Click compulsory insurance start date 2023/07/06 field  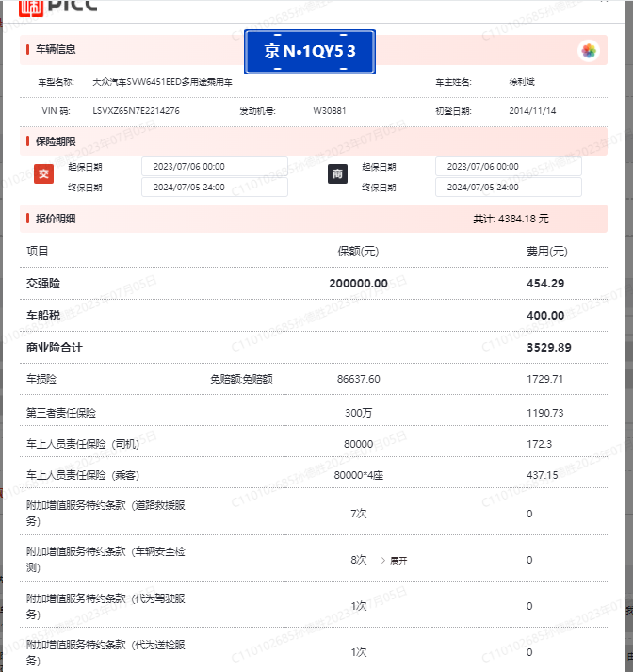[214, 166]
